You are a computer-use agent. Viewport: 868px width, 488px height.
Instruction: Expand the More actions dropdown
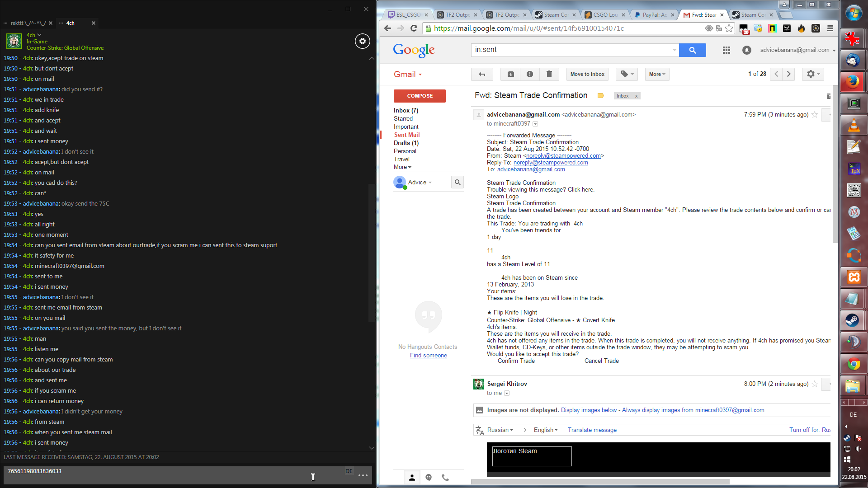pyautogui.click(x=657, y=74)
